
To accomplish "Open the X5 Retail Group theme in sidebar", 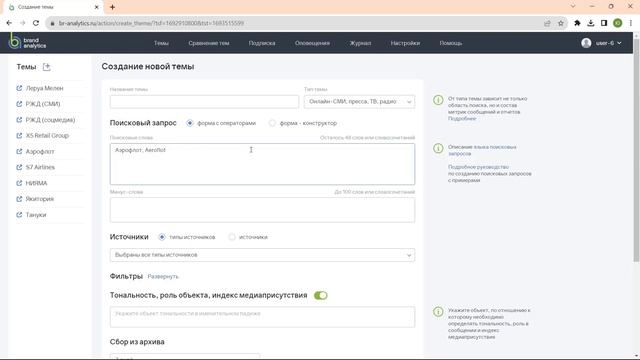I will [x=47, y=136].
